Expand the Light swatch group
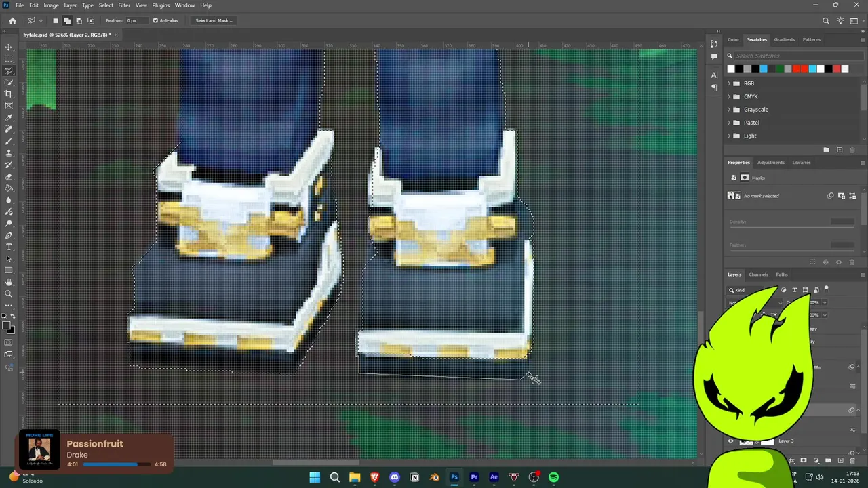 point(730,136)
